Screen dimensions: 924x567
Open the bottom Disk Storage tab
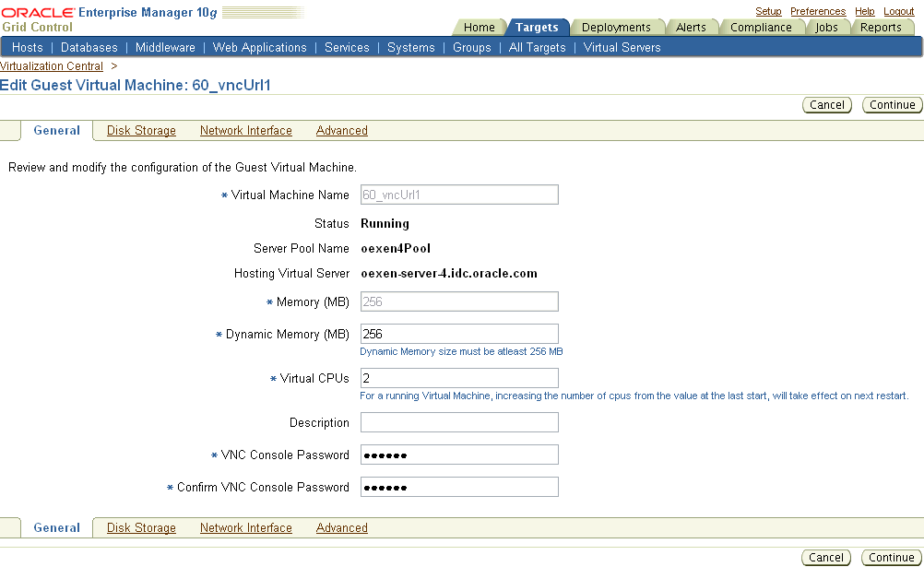point(141,527)
